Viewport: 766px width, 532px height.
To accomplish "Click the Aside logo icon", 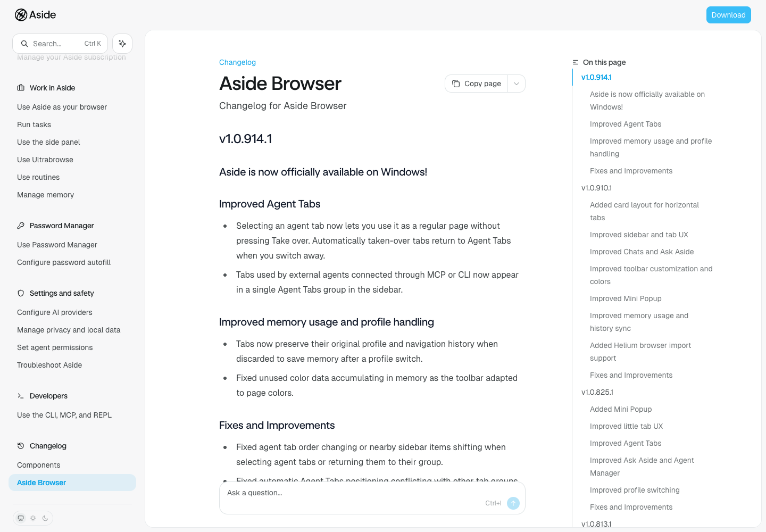I will pos(21,15).
